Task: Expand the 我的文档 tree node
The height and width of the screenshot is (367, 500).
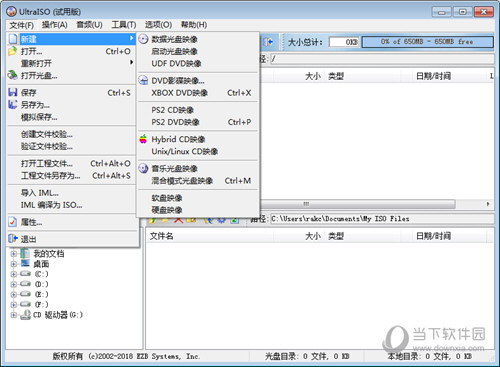Action: tap(14, 254)
